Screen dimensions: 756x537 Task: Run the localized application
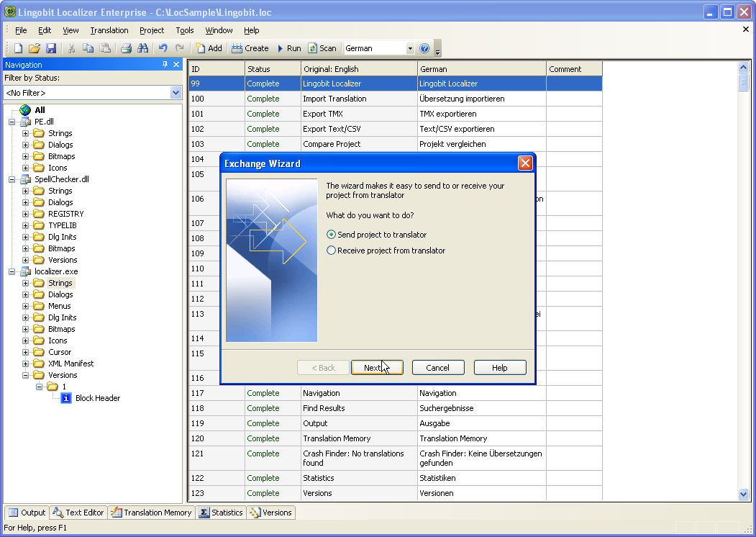point(289,48)
